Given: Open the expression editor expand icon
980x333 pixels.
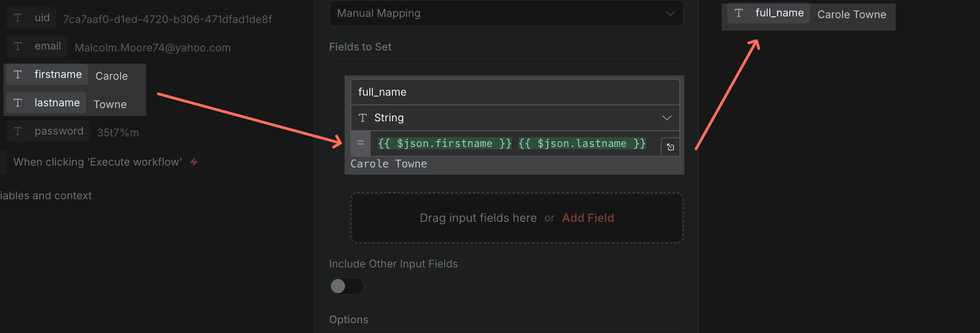Looking at the screenshot, I should click(x=670, y=147).
